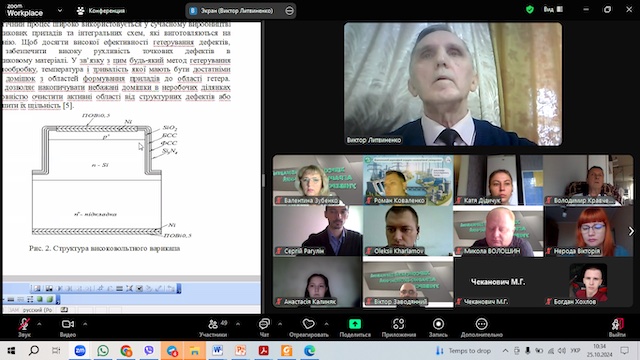Select Валентина Зубенко's video thumbnail
The image size is (640, 360).
click(318, 180)
